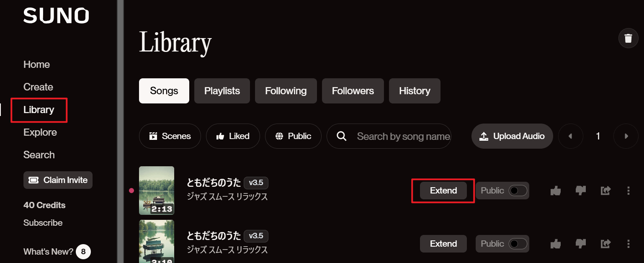Go to the next page arrow

pos(626,136)
